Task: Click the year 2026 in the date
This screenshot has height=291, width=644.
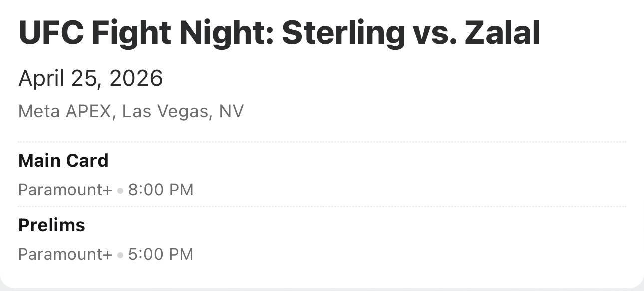Action: point(136,78)
